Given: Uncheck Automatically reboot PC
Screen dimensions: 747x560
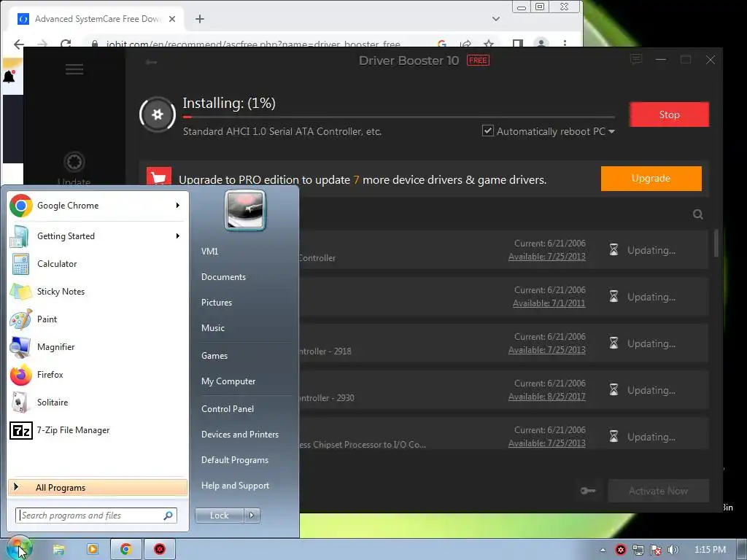Looking at the screenshot, I should coord(488,131).
